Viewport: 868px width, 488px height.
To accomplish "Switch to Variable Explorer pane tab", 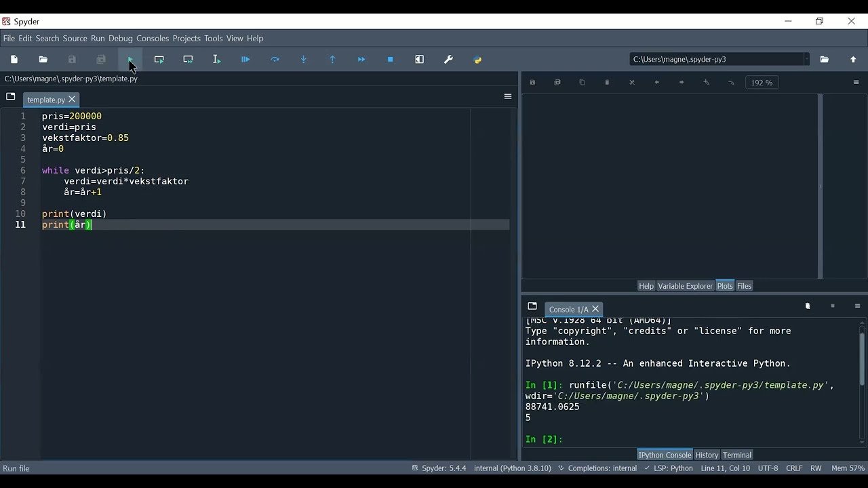I will click(x=686, y=286).
